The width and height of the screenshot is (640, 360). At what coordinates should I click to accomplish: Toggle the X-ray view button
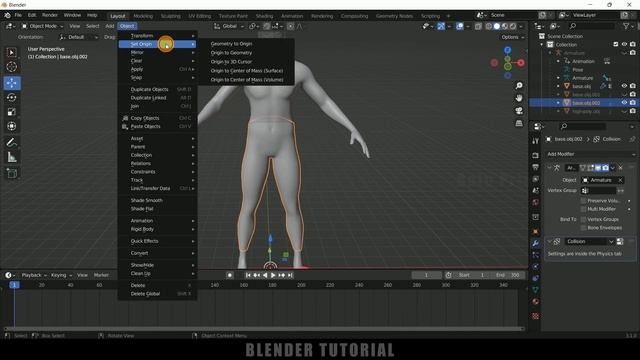coord(478,26)
